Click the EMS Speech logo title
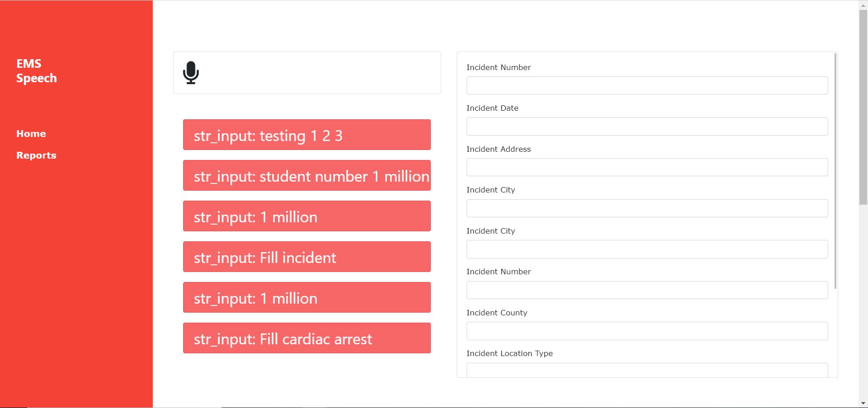Image resolution: width=868 pixels, height=408 pixels. (x=37, y=71)
